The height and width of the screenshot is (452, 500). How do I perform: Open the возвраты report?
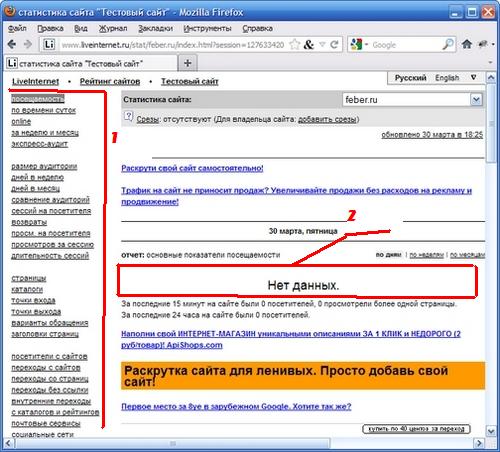[29, 222]
